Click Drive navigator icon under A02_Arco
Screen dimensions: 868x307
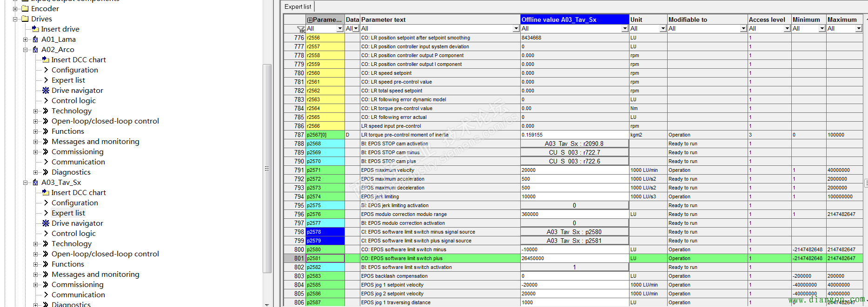(x=46, y=90)
